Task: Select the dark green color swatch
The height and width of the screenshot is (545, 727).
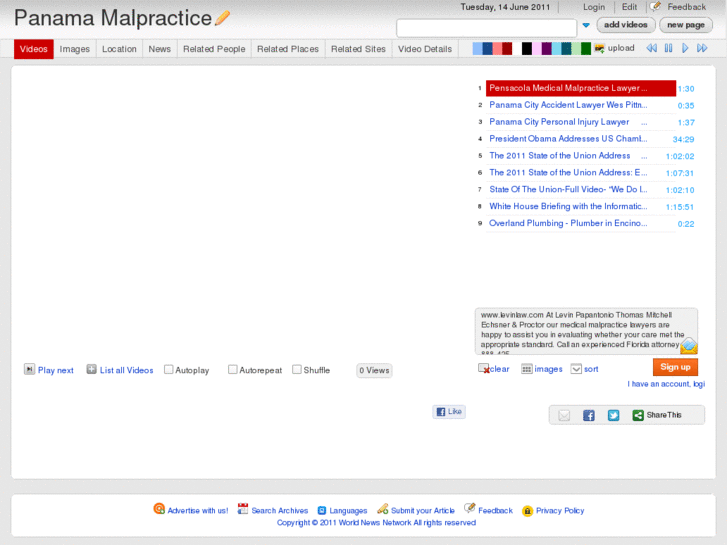Action: point(586,48)
